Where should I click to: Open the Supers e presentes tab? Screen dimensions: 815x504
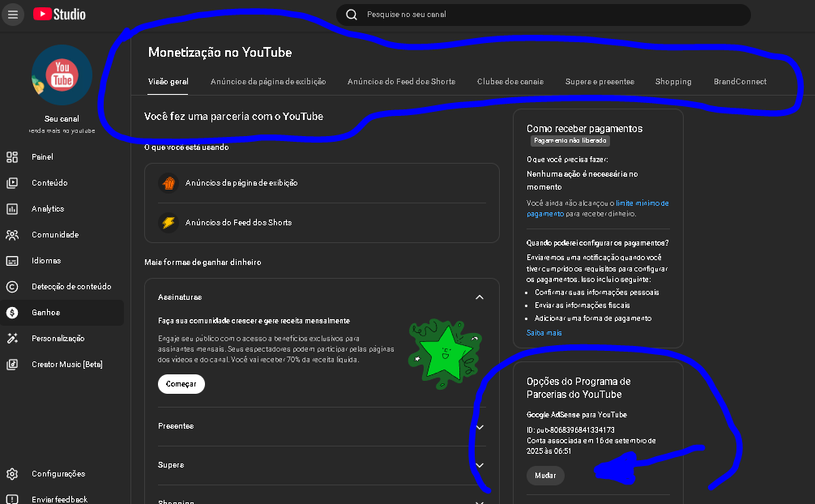[x=600, y=82]
